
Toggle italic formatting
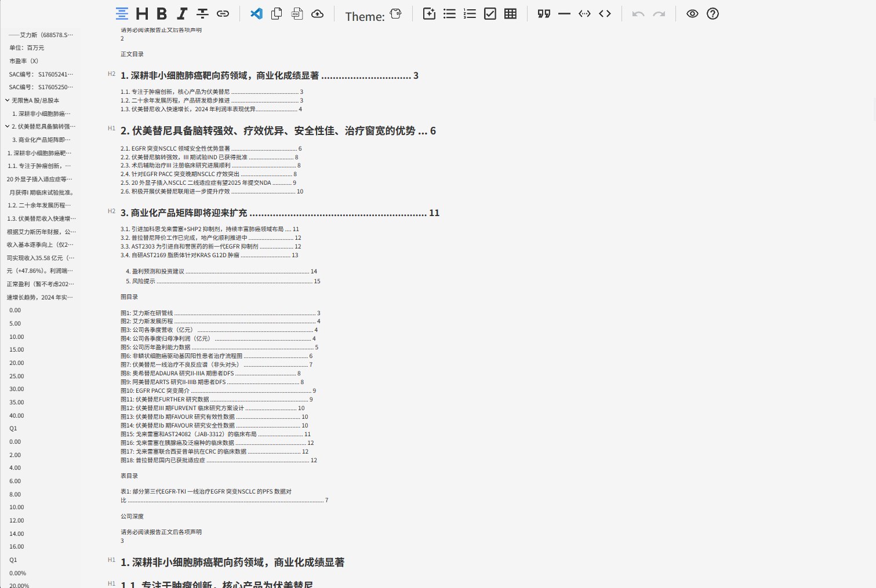coord(182,13)
